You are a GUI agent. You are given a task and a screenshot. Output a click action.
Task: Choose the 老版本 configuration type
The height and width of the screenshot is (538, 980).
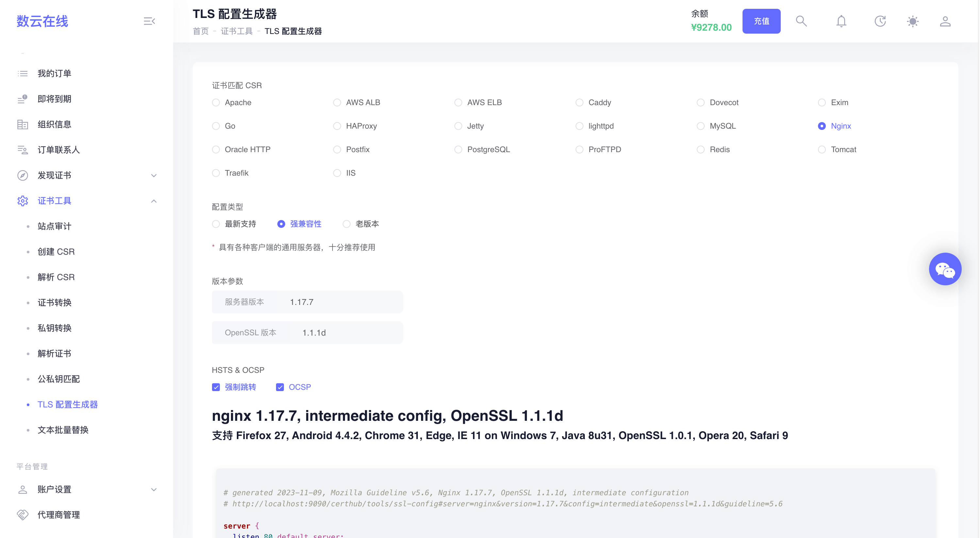[347, 224]
